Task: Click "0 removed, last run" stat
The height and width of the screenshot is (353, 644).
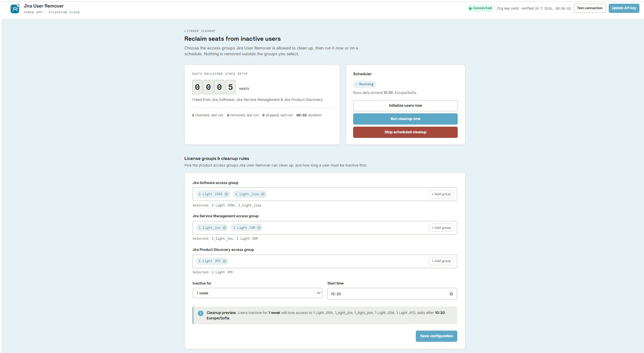Action: [x=243, y=115]
